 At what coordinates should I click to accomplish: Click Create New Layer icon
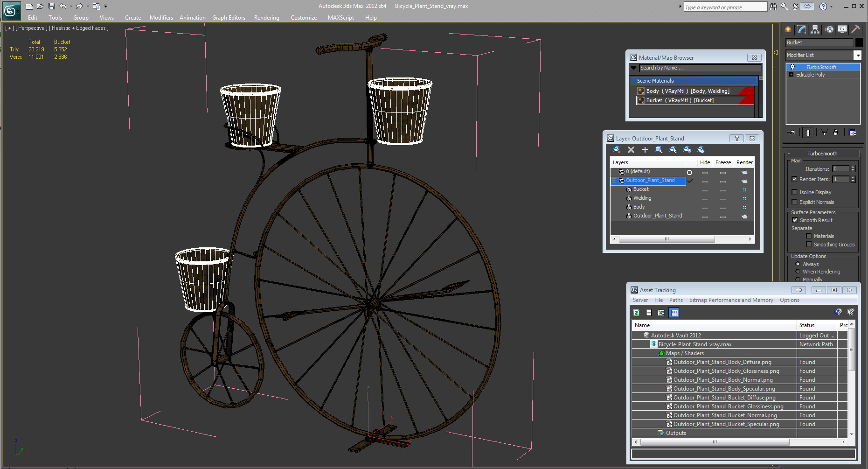[x=617, y=150]
